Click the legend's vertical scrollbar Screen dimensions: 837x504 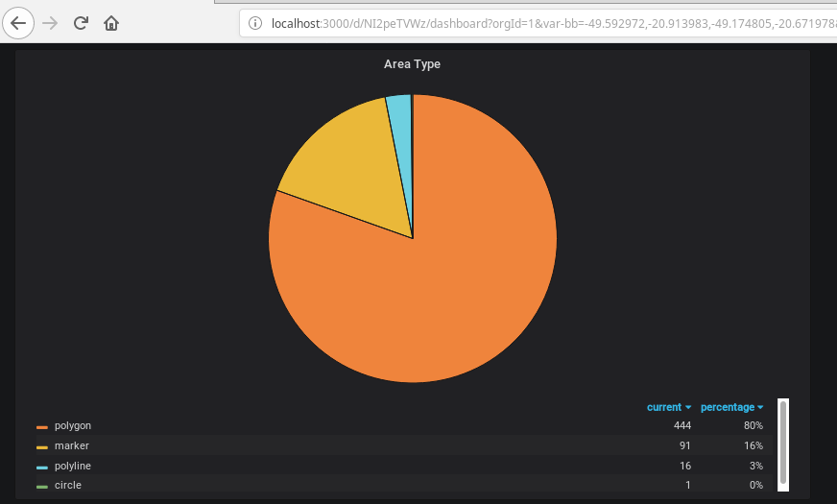[783, 442]
